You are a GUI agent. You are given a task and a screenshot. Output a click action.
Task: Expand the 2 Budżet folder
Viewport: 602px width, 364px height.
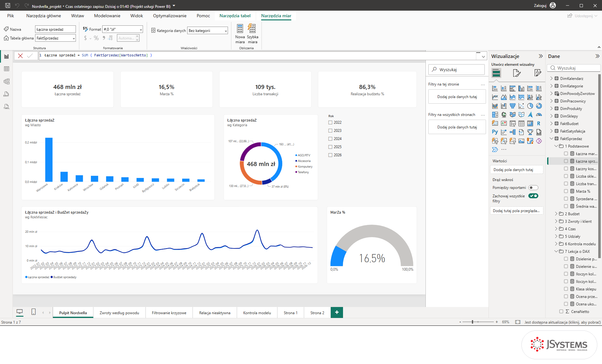[x=556, y=214]
